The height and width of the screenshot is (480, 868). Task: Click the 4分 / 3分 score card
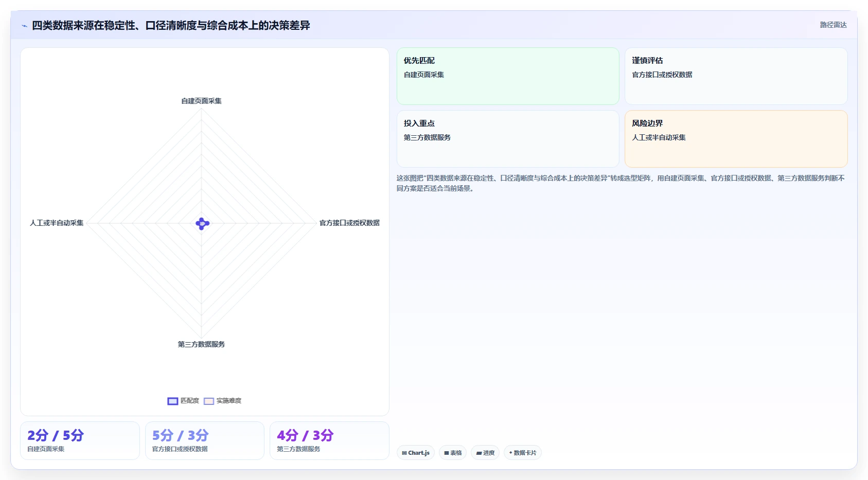click(329, 440)
